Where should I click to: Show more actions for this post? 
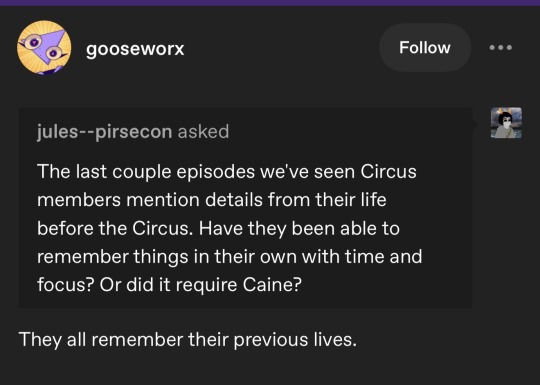[x=501, y=48]
